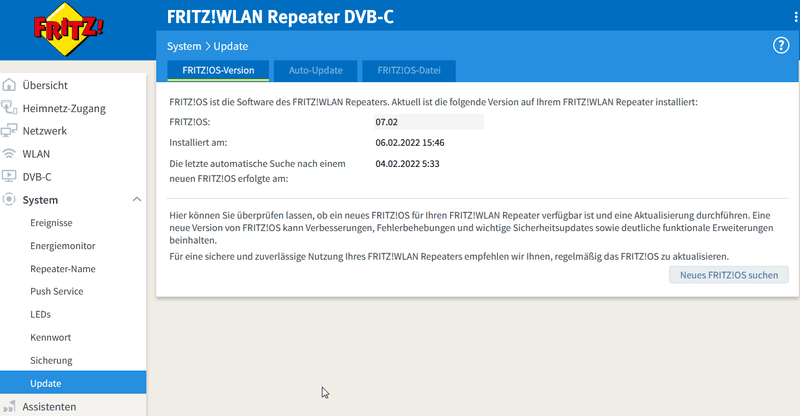Click the Update breadcrumb text

point(231,46)
